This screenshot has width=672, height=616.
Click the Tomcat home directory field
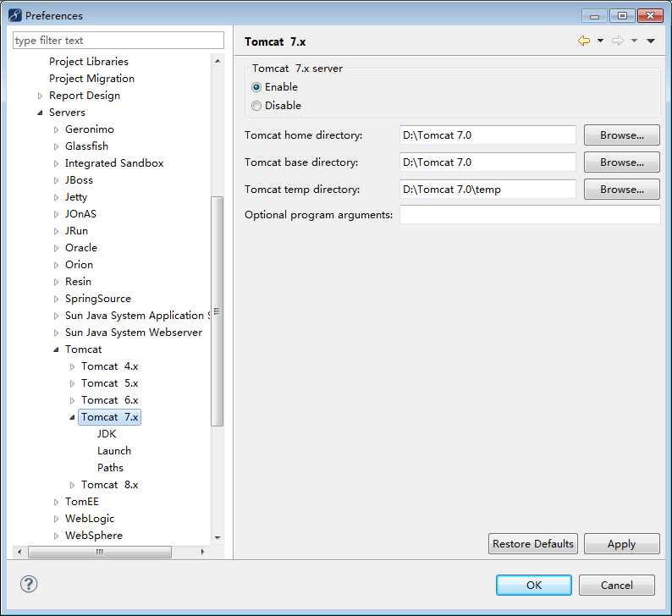[x=487, y=135]
